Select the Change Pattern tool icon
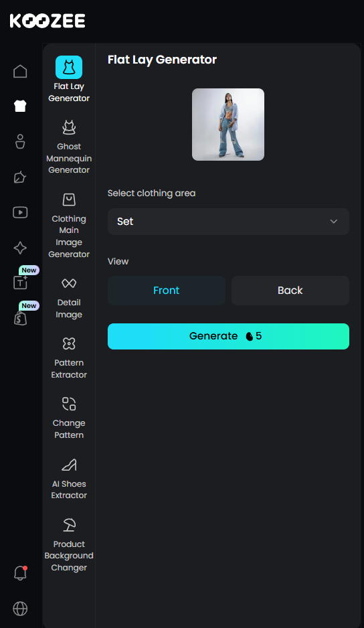 coord(69,404)
